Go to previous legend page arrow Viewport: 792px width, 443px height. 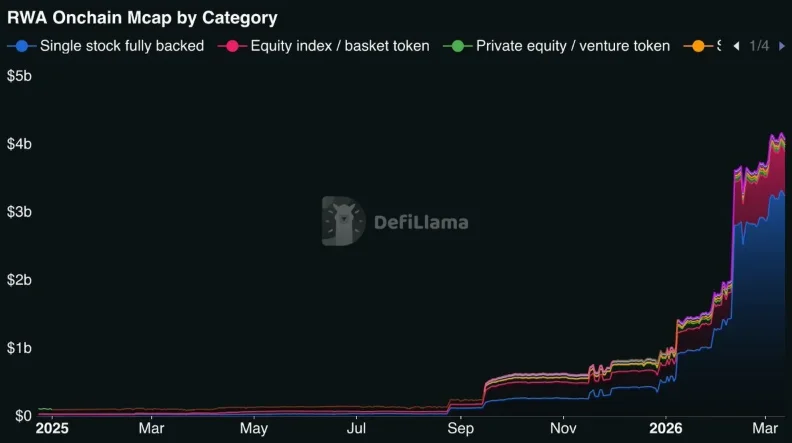736,46
